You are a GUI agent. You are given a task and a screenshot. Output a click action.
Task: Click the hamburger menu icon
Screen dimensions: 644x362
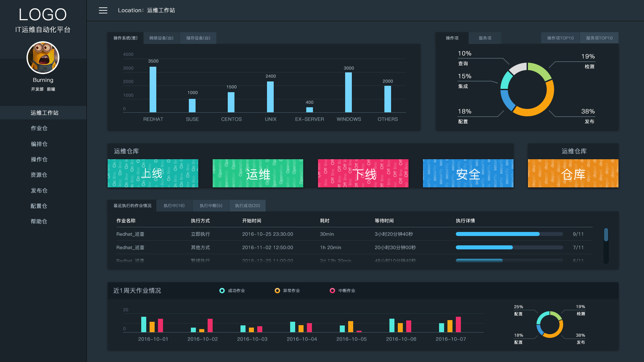click(103, 10)
